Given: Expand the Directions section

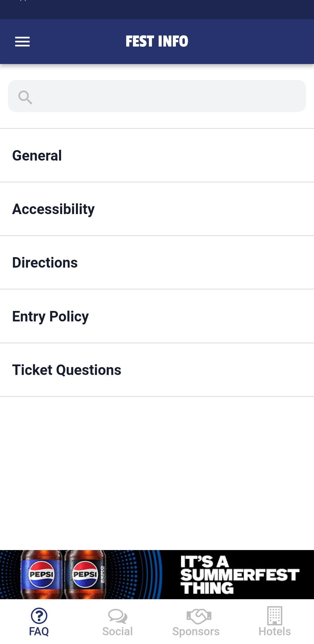Looking at the screenshot, I should point(157,263).
